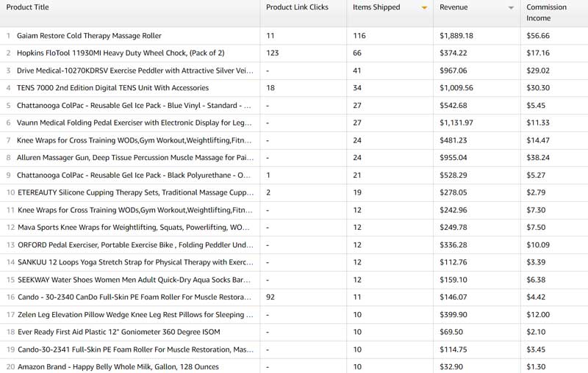Image resolution: width=588 pixels, height=373 pixels.
Task: Click commission income $17.16
Action: click(x=538, y=53)
